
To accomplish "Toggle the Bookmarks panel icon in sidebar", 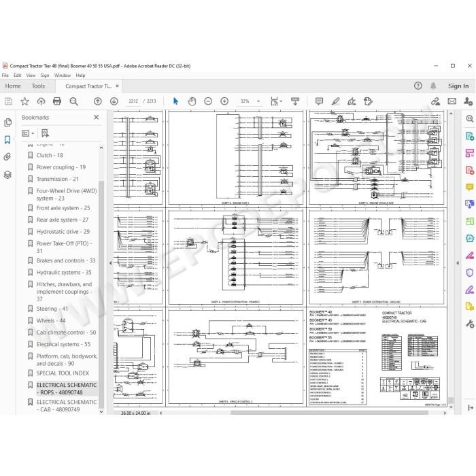I will tap(7, 140).
